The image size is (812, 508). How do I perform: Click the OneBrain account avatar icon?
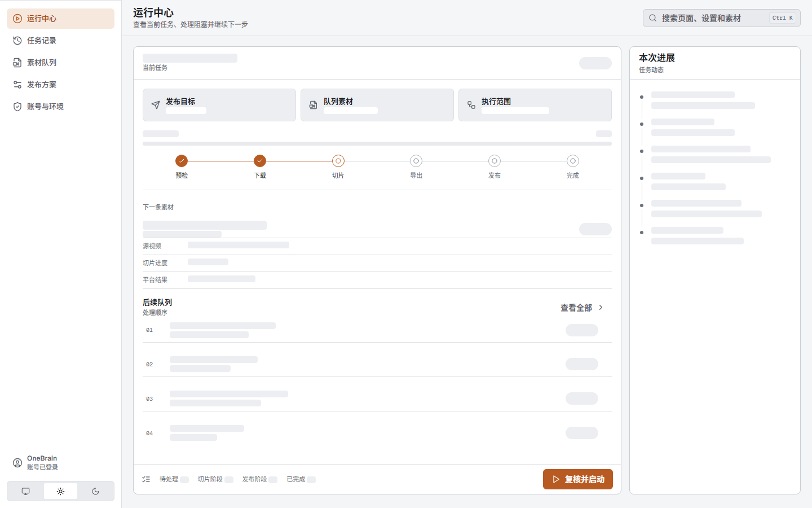[x=17, y=463]
